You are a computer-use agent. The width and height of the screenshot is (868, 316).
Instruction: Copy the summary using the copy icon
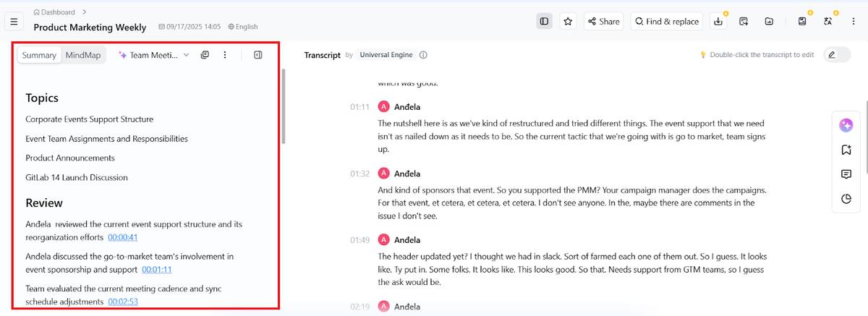pyautogui.click(x=205, y=55)
